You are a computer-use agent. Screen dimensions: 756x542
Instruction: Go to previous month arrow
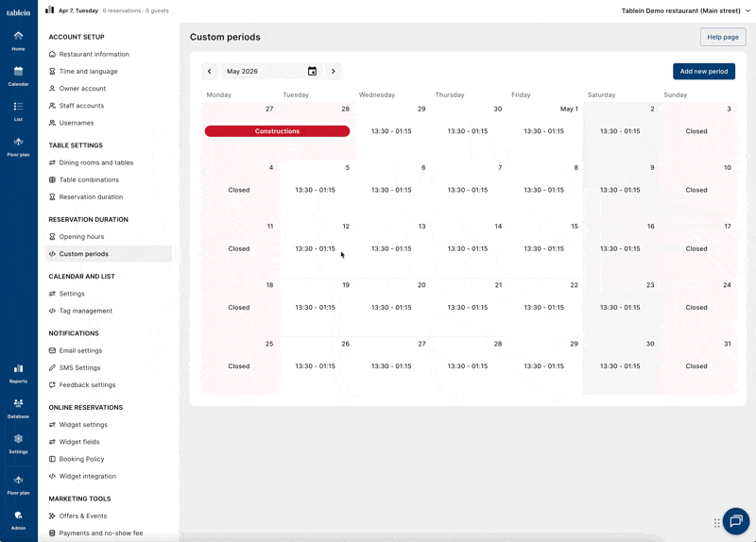[x=210, y=71]
